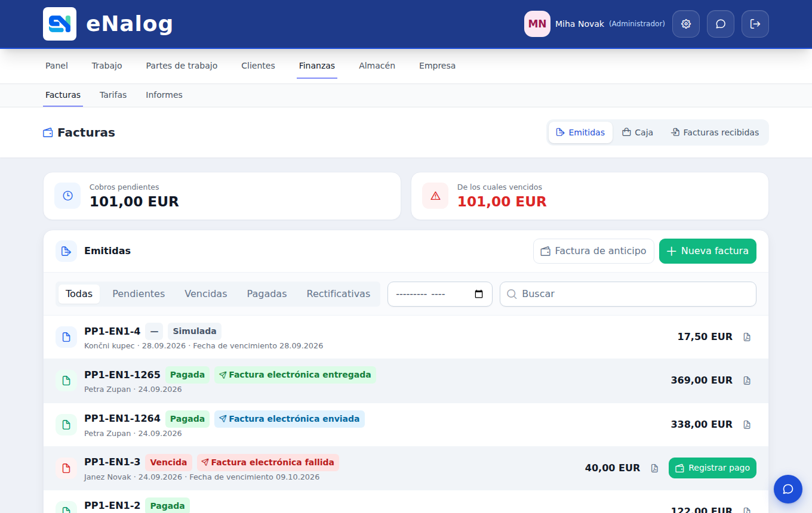Download PDF for invoice PP1-EN1-1264
Screen dimensions: 812x513
pyautogui.click(x=747, y=425)
